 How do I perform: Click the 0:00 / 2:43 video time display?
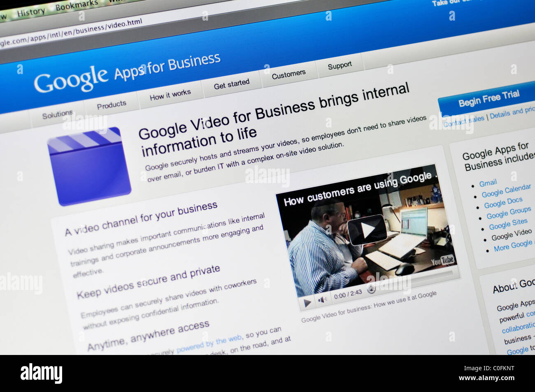[348, 294]
